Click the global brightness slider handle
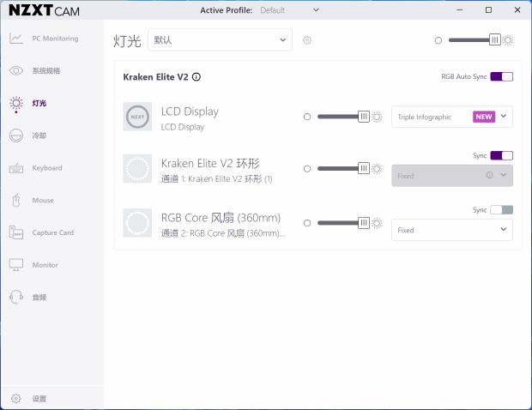 [x=495, y=40]
